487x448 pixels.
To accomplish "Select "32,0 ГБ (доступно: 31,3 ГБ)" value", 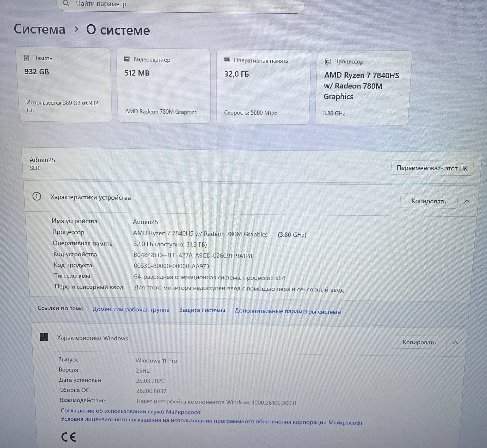I will tap(170, 244).
